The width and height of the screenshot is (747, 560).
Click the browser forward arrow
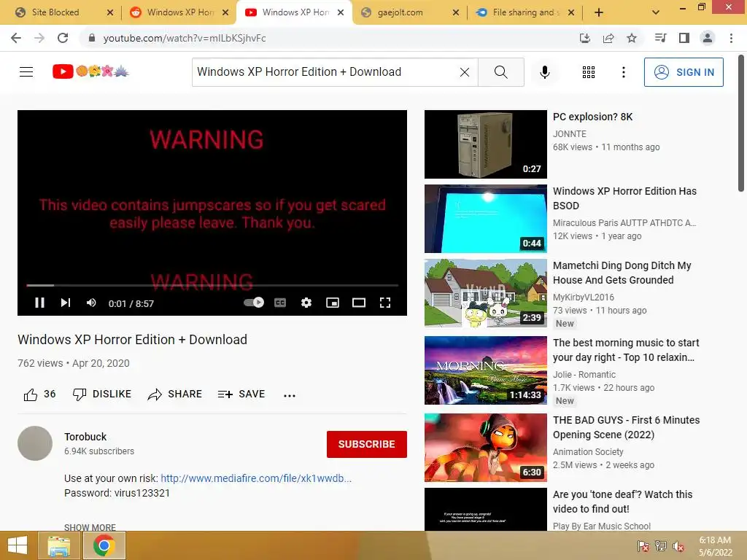(x=39, y=38)
